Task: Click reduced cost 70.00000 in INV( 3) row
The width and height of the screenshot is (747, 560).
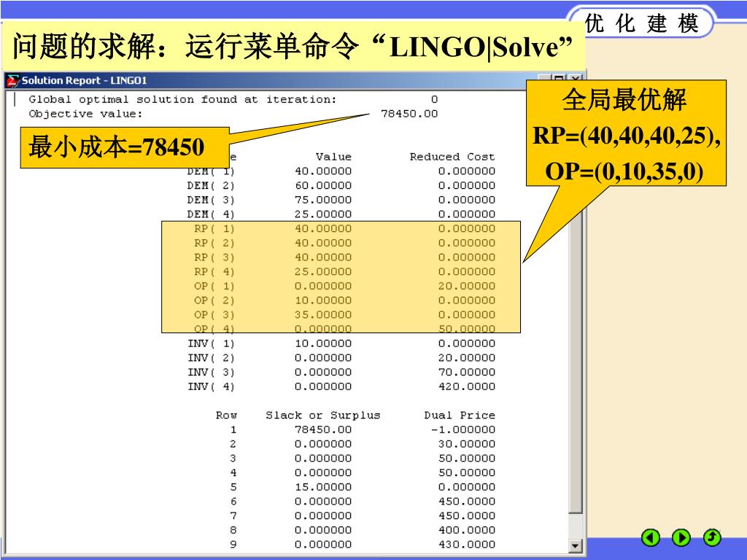Action: click(x=467, y=373)
